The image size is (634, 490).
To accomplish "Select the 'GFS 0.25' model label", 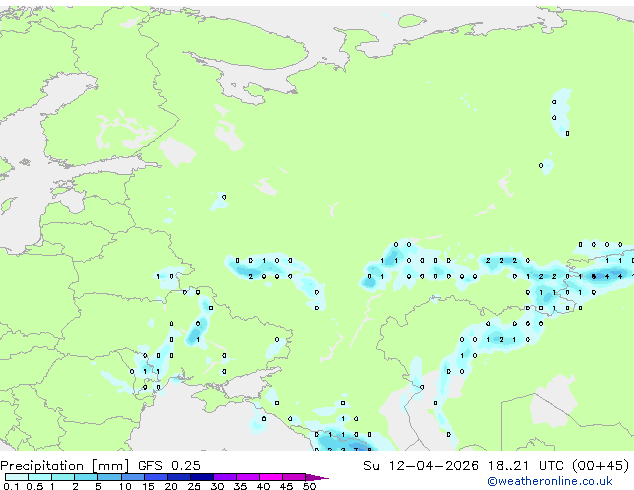I will pyautogui.click(x=169, y=466).
